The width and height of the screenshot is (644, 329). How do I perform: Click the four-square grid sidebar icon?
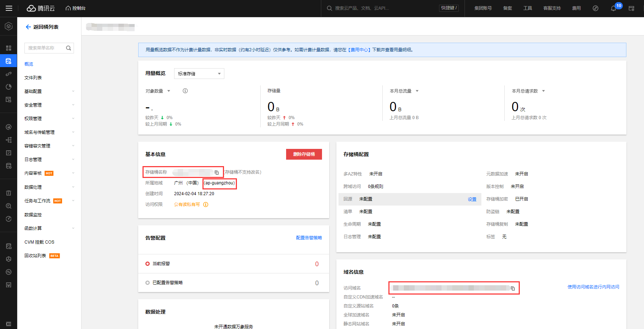(9, 48)
